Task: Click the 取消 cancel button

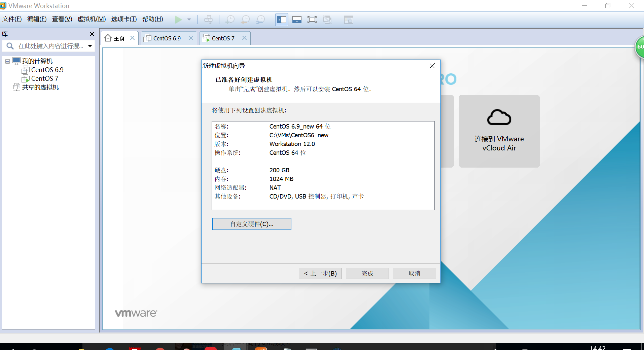Action: 415,274
